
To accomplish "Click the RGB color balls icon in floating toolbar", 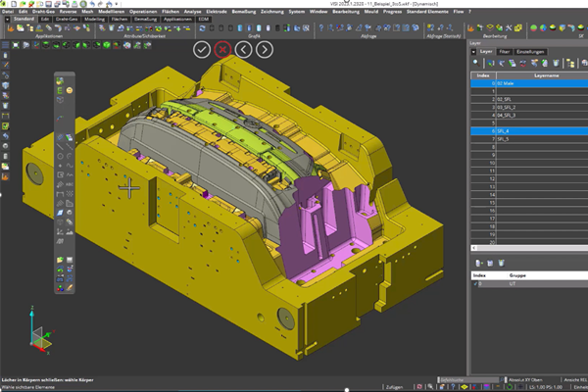I will pyautogui.click(x=60, y=288).
